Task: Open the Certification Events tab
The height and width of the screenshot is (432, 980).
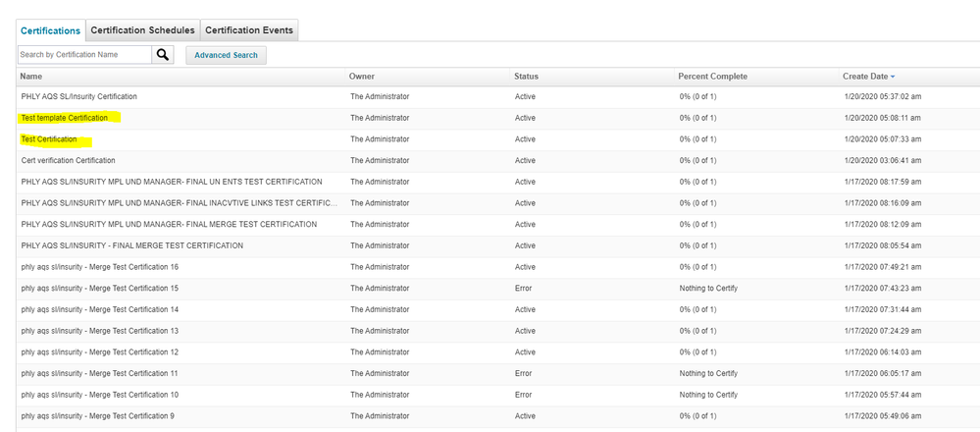Action: click(x=249, y=30)
